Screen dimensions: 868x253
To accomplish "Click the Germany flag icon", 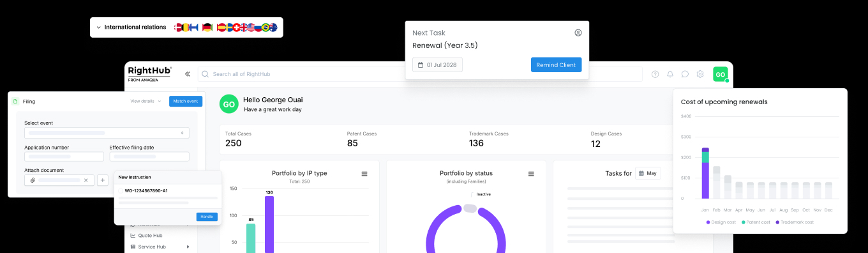I will pos(207,27).
